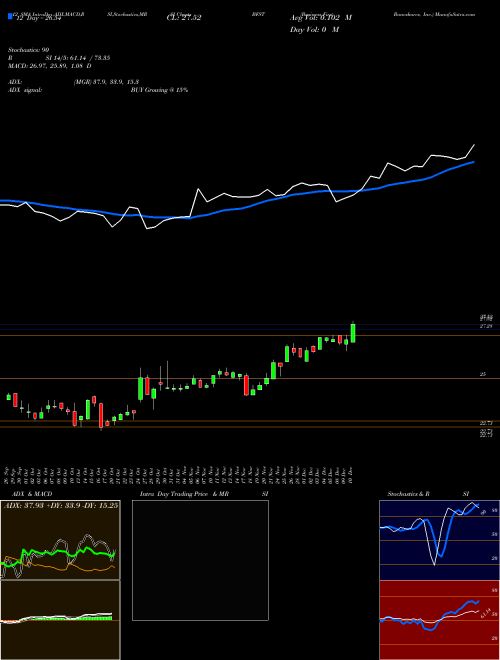Select the '(MGR) 37.9, 33.9, 15.3' ADX values

(x=106, y=82)
